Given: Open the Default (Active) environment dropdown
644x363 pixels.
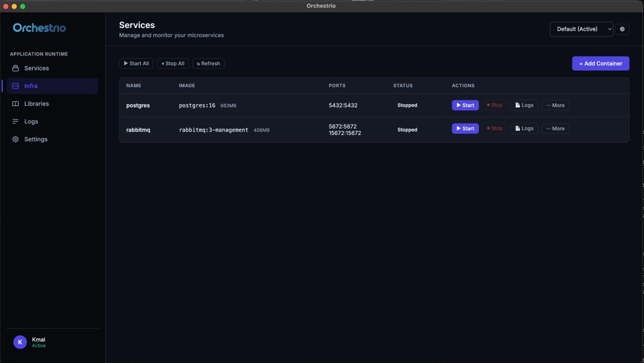Looking at the screenshot, I should tap(581, 29).
